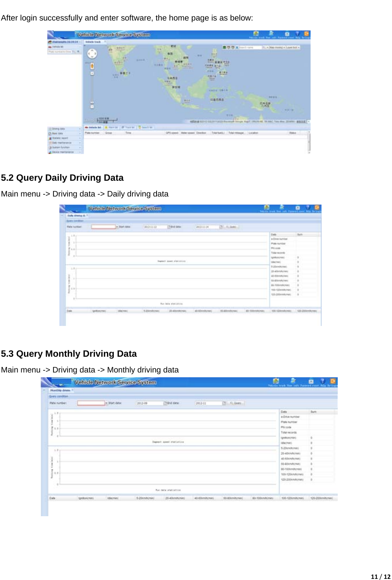Open Start date calendar icon in Daily driving screenshot
This screenshot has height=580, width=392.
(x=169, y=227)
